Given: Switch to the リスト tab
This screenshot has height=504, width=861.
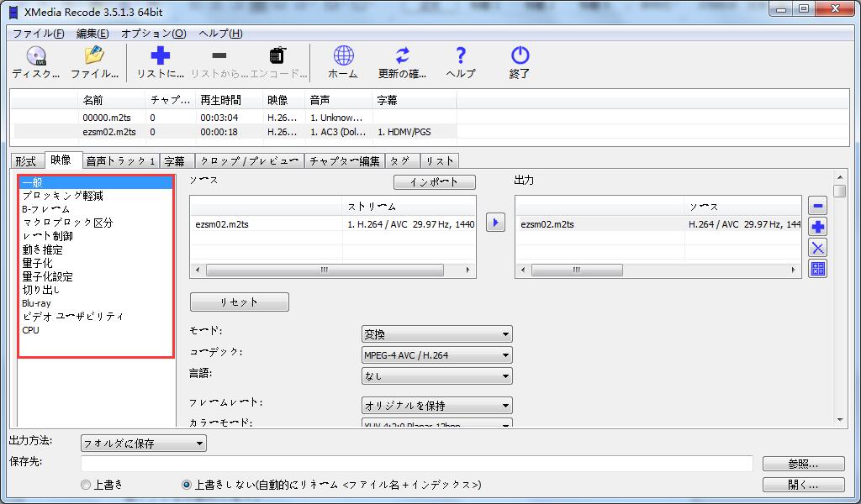Looking at the screenshot, I should (x=439, y=161).
